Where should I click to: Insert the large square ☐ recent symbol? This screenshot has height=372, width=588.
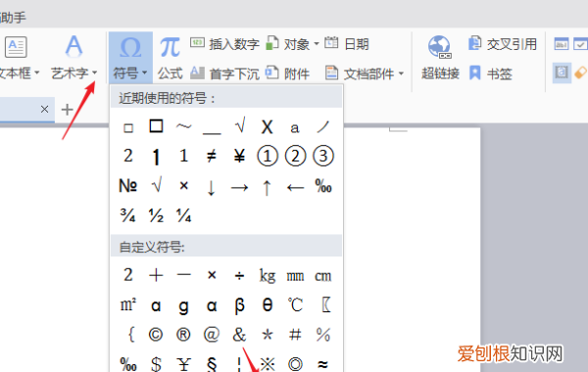tap(156, 126)
